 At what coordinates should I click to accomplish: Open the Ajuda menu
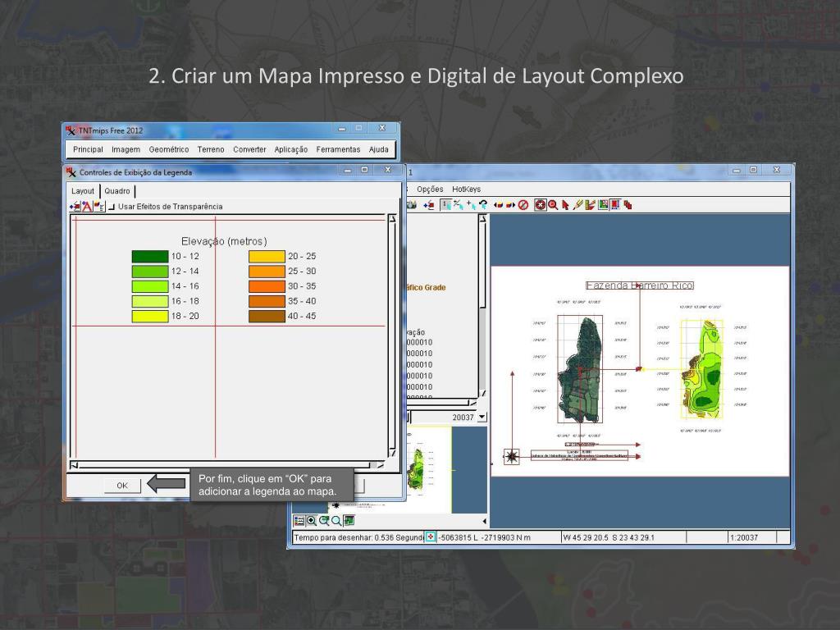[x=378, y=149]
